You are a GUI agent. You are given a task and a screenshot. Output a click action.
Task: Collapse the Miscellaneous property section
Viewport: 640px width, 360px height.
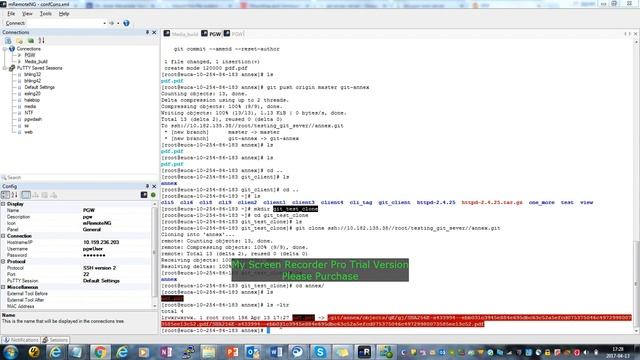tap(3, 287)
